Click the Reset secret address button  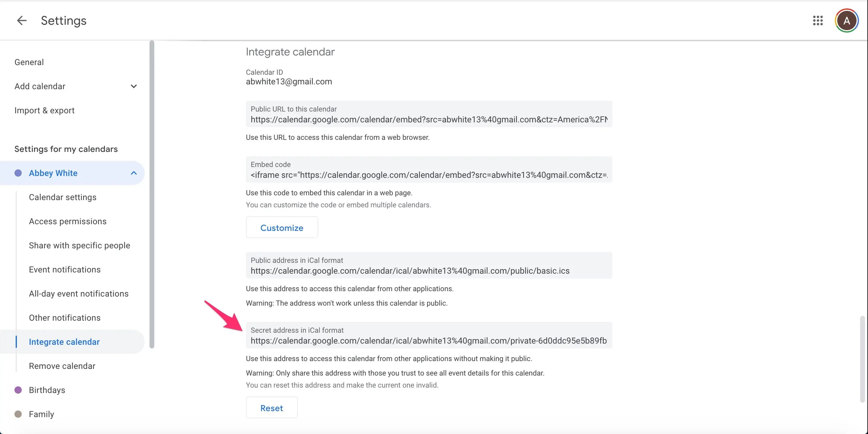click(272, 408)
